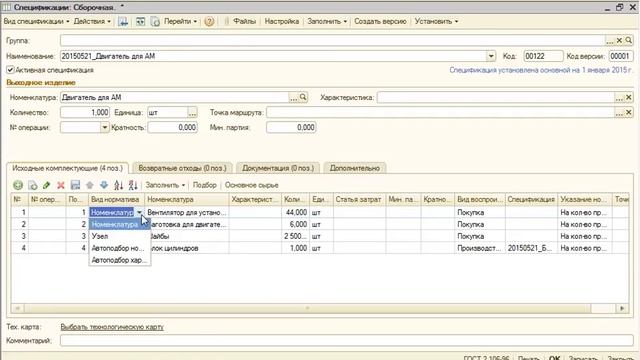Open the Перейти dropdown menu
The width and height of the screenshot is (640, 360).
(180, 21)
